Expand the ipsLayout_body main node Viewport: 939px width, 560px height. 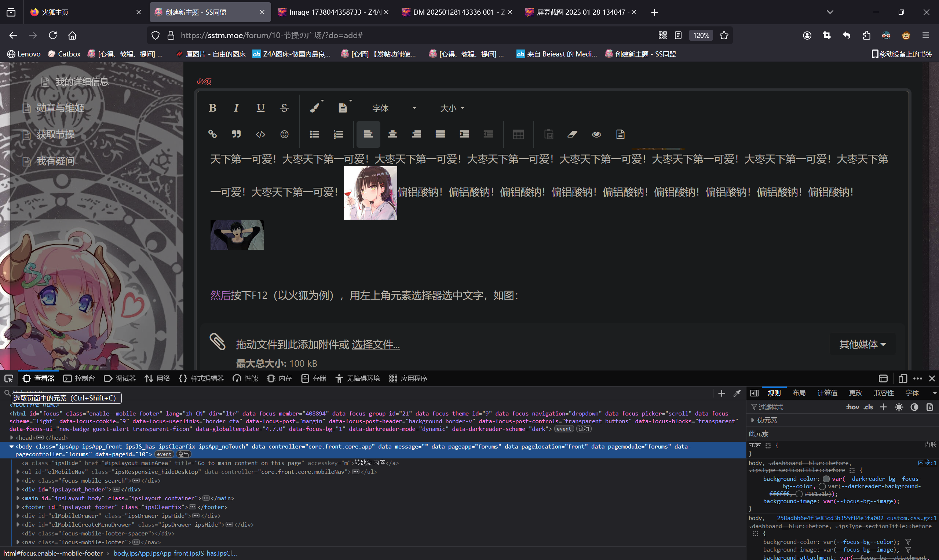click(x=18, y=498)
